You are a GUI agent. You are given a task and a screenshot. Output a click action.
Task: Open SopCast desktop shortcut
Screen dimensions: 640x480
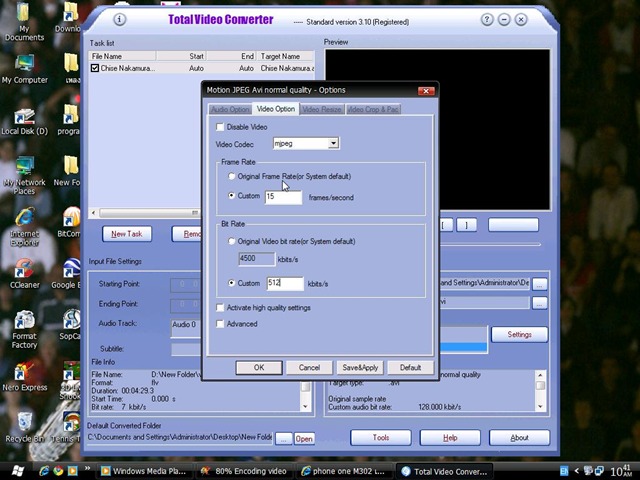(70, 325)
